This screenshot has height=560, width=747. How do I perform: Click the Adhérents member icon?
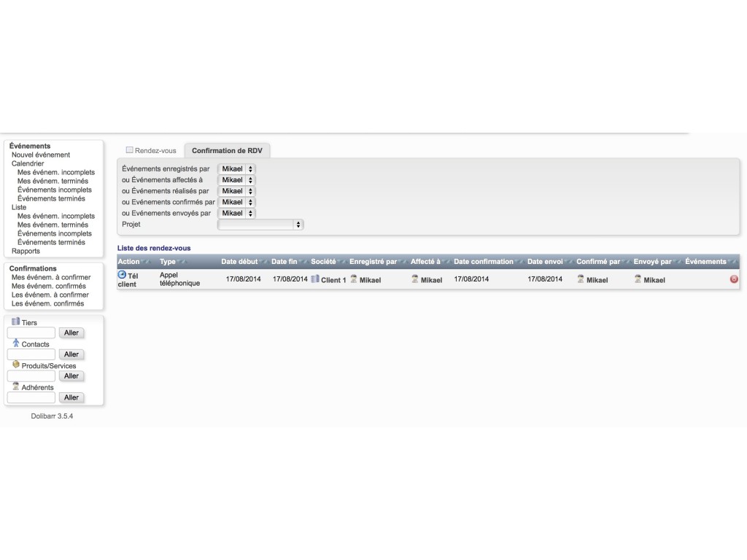tap(16, 386)
